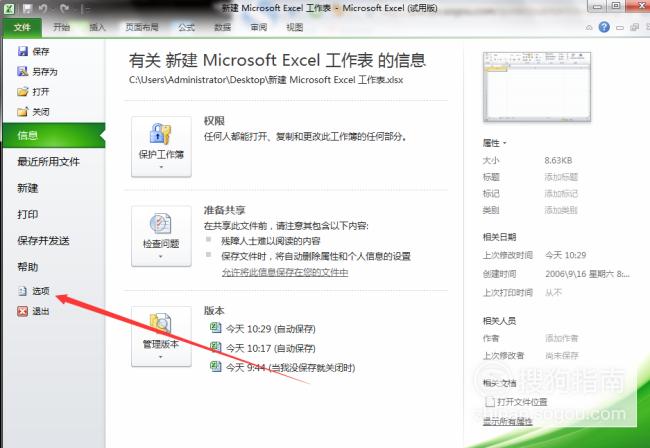Click the last modified time 今天 10:29
The height and width of the screenshot is (448, 650).
[x=565, y=255]
